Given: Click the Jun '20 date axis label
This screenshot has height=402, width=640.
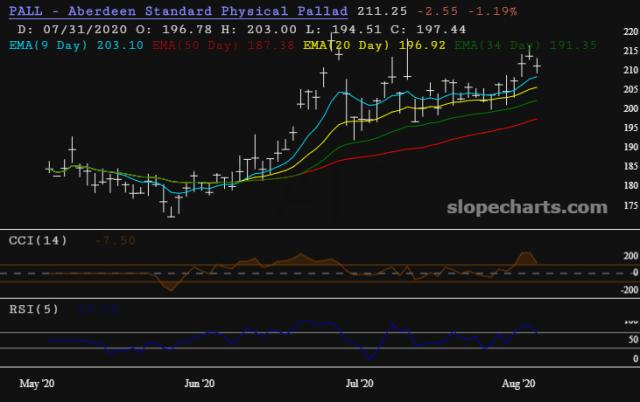Looking at the screenshot, I should (x=200, y=383).
